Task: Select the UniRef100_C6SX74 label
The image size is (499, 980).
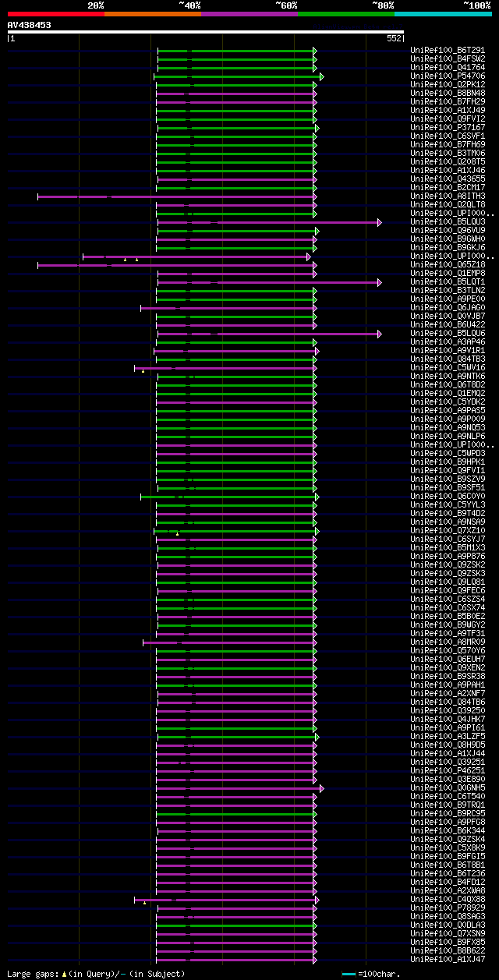Action: [x=447, y=608]
